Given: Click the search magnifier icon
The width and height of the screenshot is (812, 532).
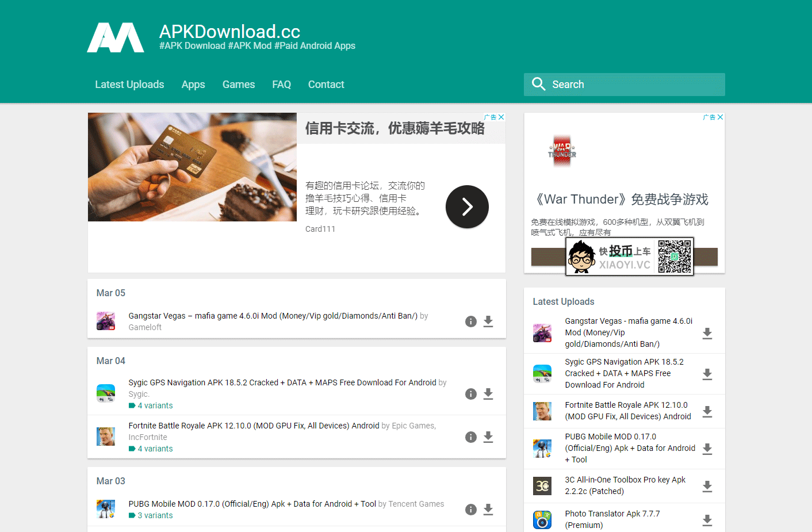Looking at the screenshot, I should pos(539,84).
